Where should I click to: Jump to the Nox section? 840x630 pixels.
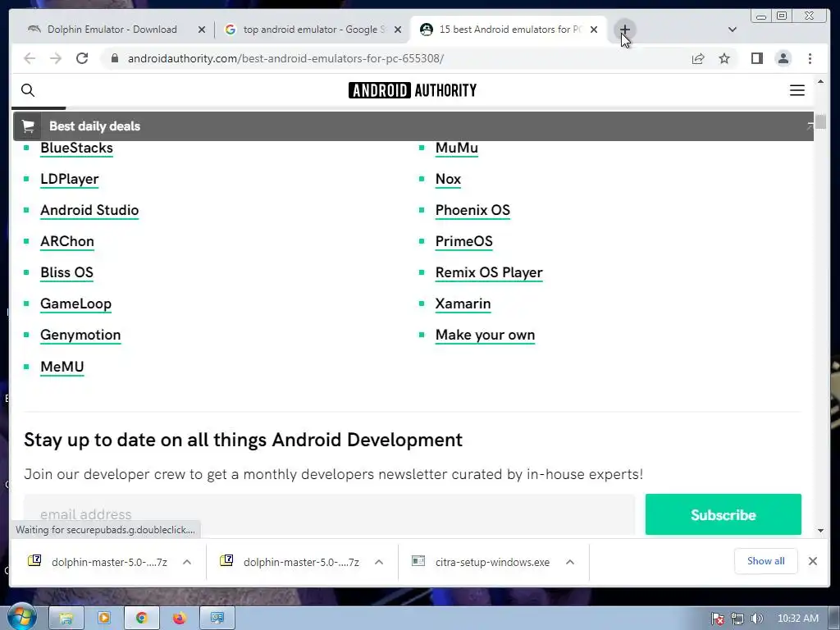click(x=448, y=180)
